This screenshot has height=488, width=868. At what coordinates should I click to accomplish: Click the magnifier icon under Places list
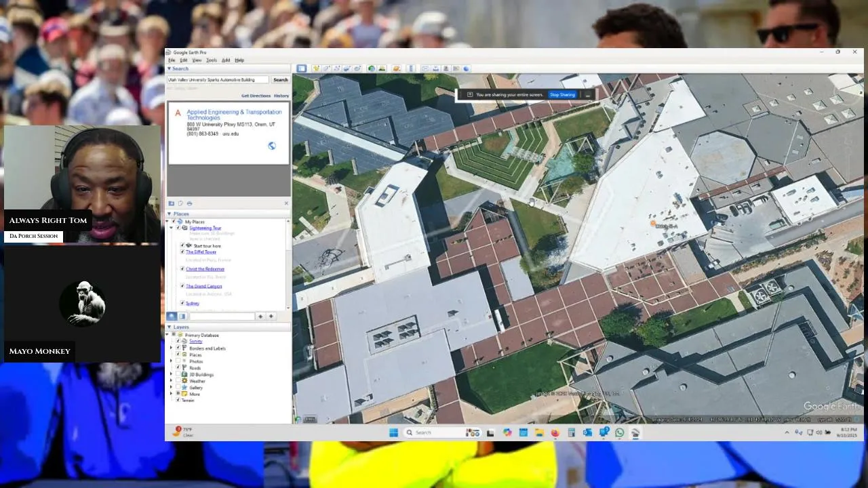[x=172, y=317]
